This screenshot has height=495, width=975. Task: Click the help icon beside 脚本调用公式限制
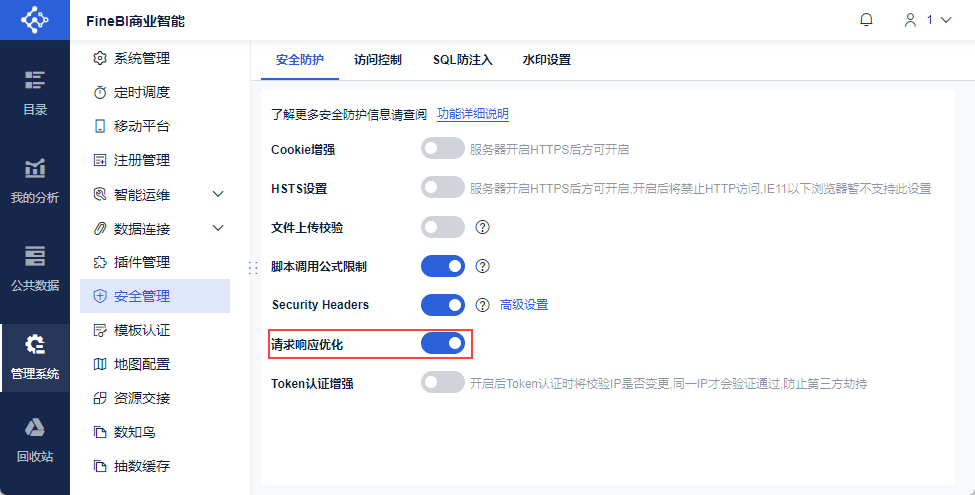click(482, 266)
